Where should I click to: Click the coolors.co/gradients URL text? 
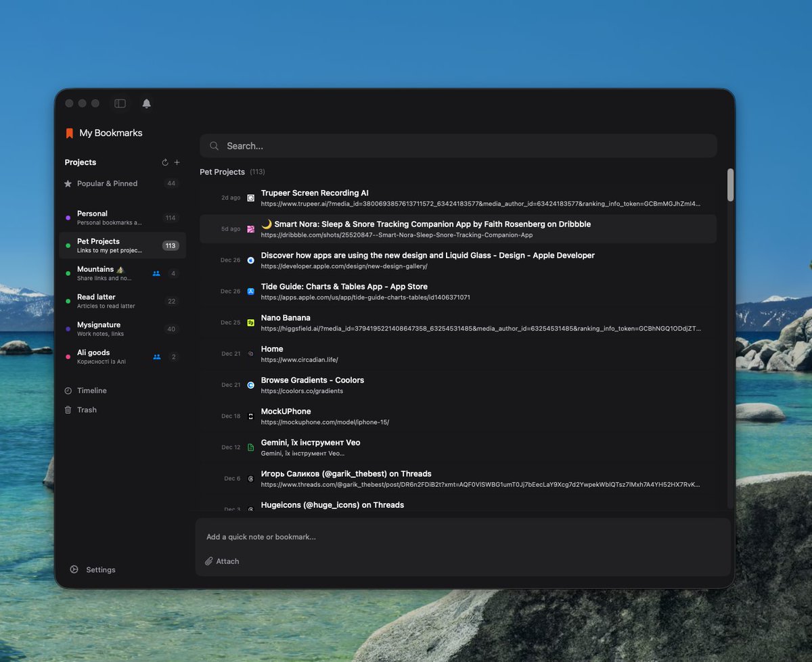(302, 391)
